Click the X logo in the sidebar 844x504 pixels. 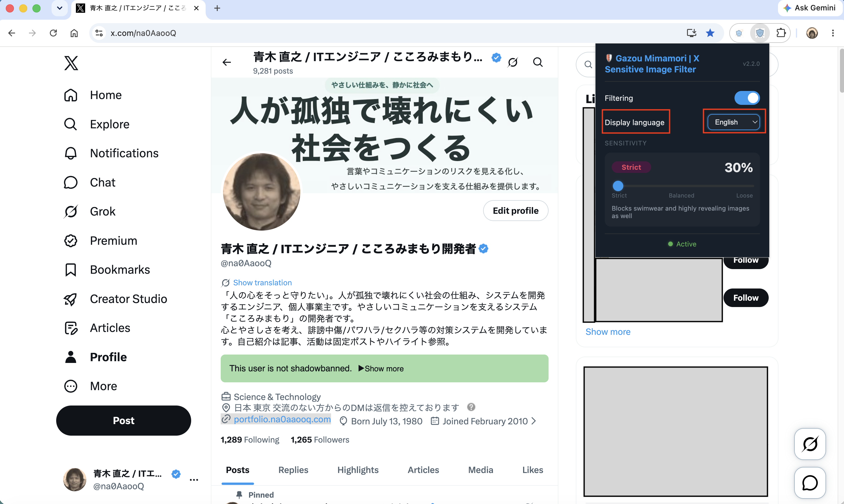point(71,63)
